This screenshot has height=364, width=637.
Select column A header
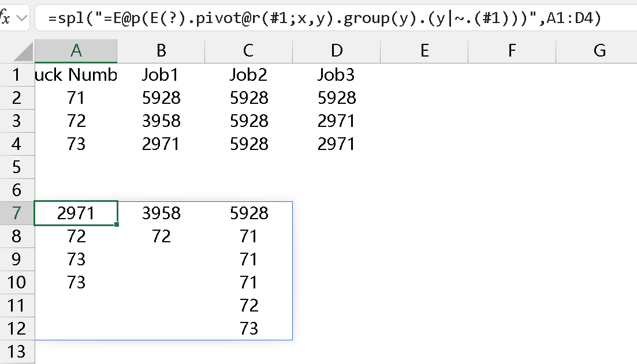tap(76, 51)
